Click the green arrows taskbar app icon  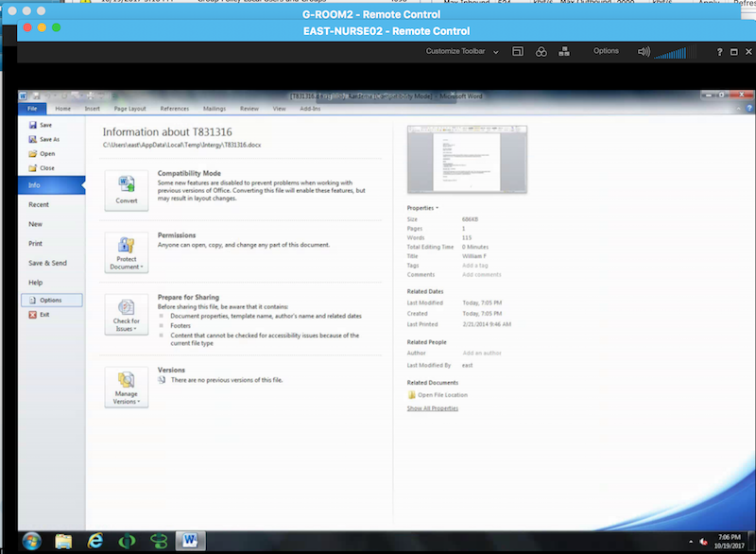(x=159, y=542)
